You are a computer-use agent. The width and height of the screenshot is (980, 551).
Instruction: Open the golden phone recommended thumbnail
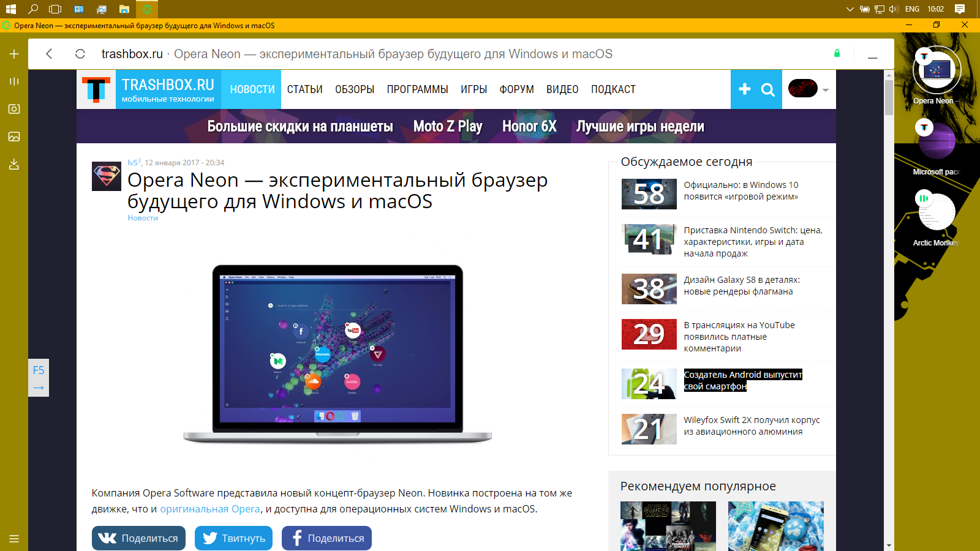pyautogui.click(x=776, y=526)
